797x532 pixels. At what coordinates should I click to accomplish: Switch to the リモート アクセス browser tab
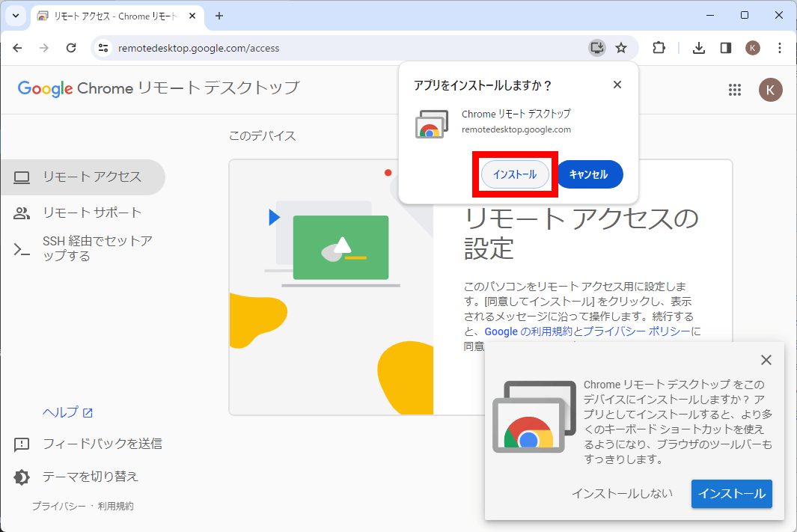(x=105, y=15)
